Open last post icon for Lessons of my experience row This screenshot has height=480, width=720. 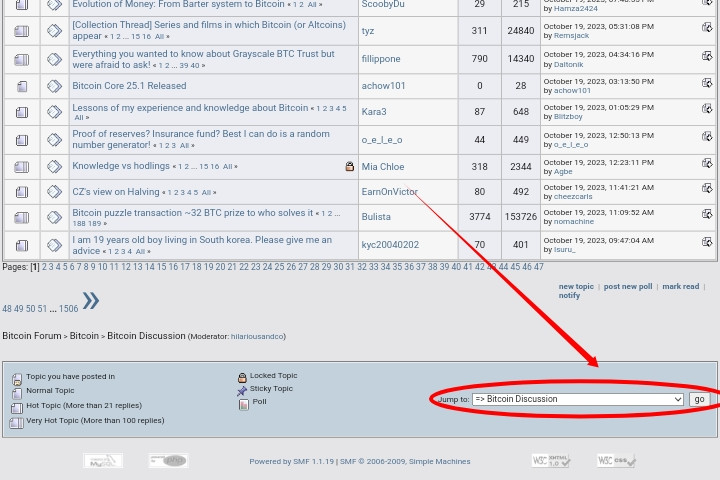(707, 109)
